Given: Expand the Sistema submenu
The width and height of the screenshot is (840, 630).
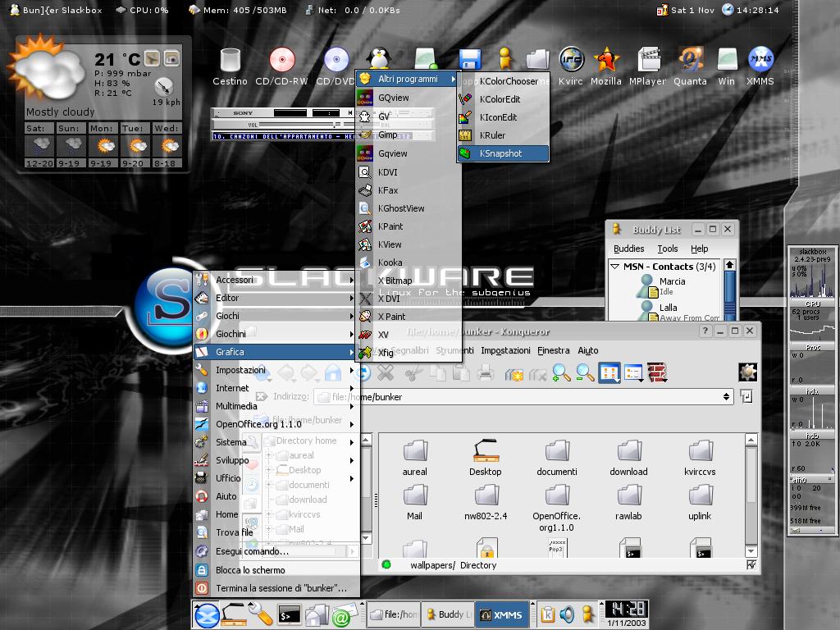Looking at the screenshot, I should (x=276, y=442).
